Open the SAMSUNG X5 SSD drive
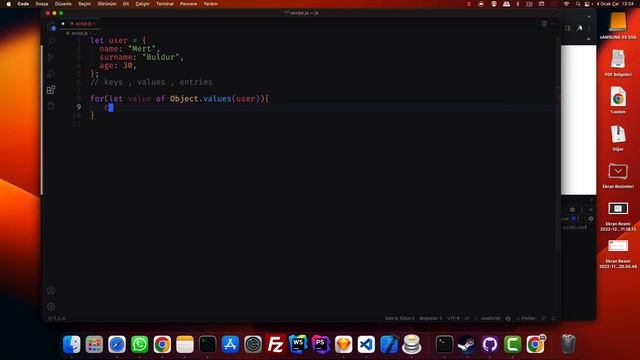Viewport: 640px width, 360px height. [x=618, y=25]
